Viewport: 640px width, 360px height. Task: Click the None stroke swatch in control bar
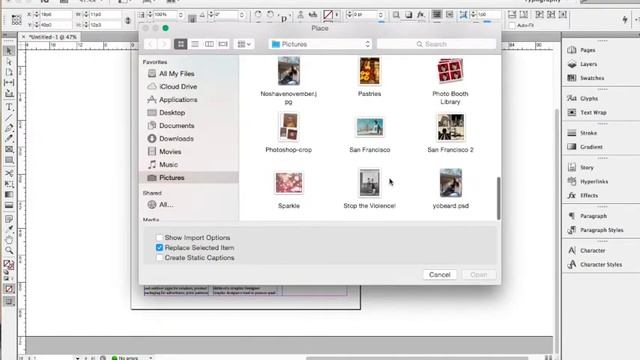pos(328,15)
